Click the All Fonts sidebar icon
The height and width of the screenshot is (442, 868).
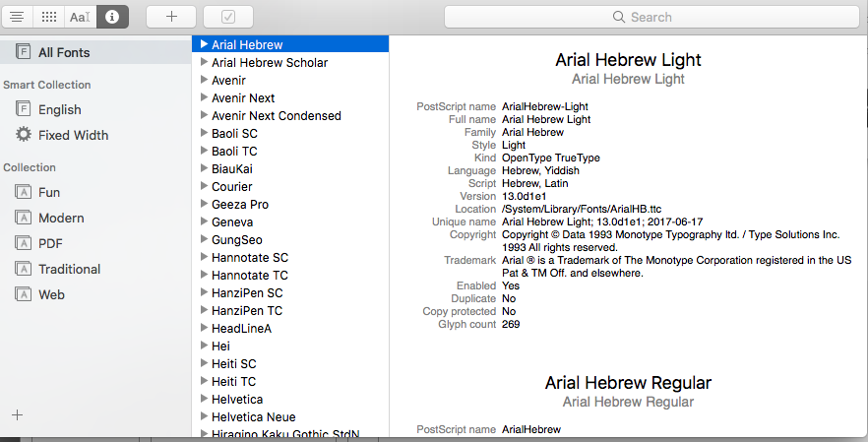23,52
